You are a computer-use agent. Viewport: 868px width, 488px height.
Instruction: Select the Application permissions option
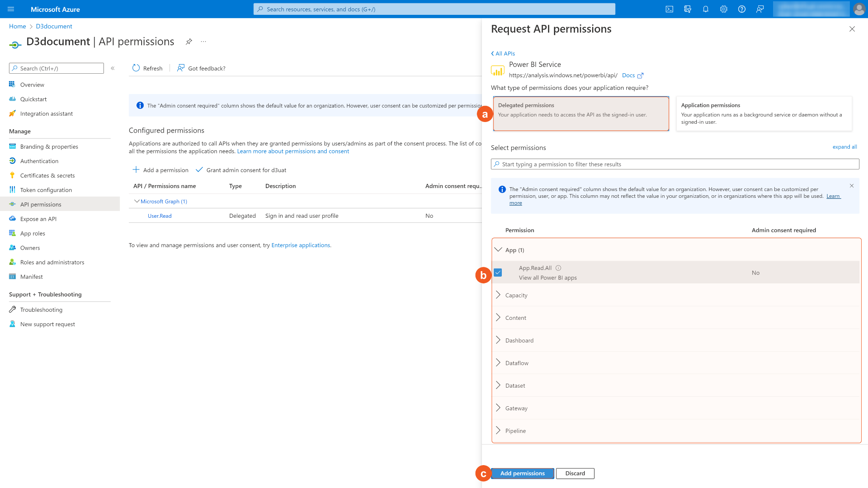(x=764, y=114)
